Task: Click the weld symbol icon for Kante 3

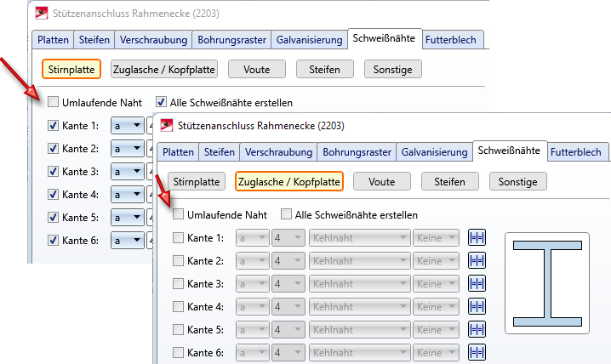Action: [477, 284]
